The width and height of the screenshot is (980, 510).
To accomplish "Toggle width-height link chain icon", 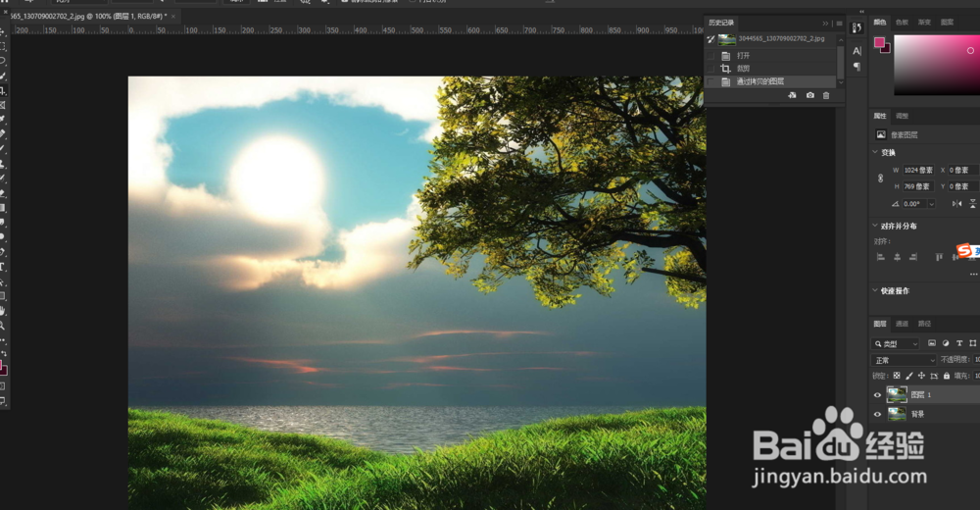I will point(881,178).
